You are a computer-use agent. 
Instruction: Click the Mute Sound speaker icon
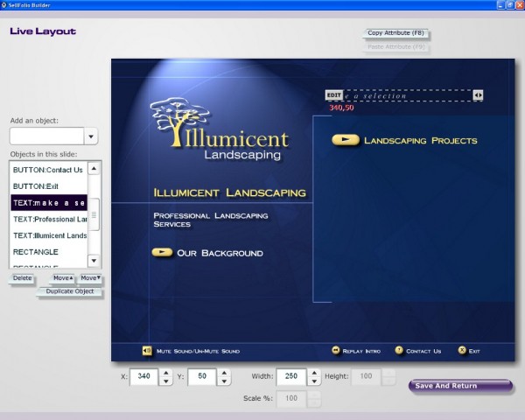click(x=147, y=351)
